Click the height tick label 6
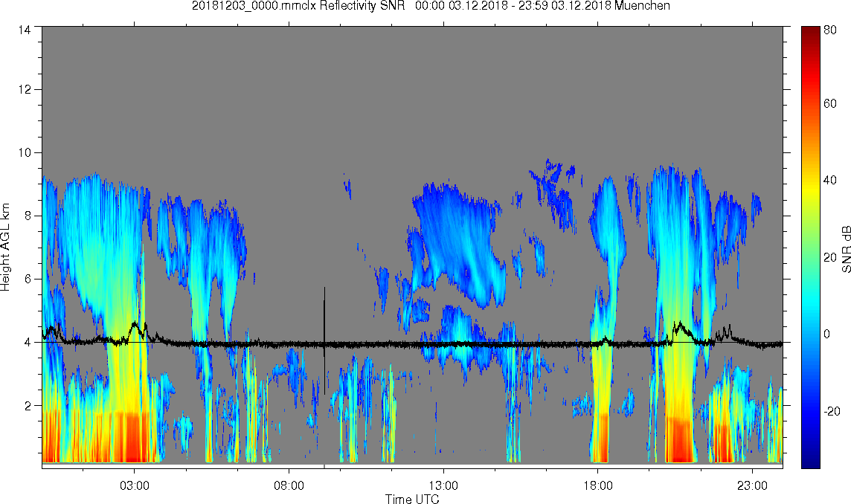The width and height of the screenshot is (851, 504). coord(28,279)
